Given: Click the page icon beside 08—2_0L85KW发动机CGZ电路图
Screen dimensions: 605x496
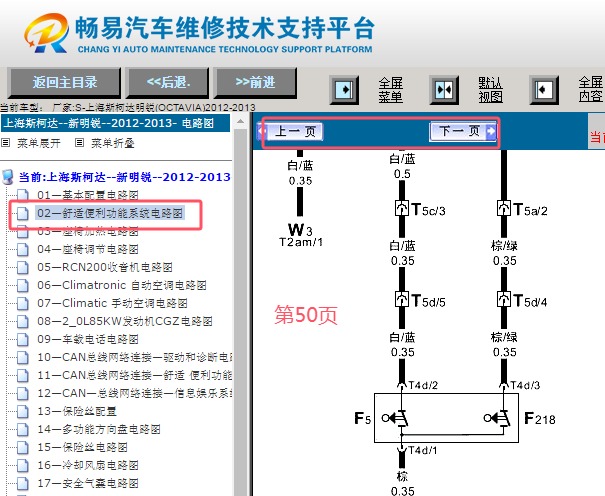Looking at the screenshot, I should (23, 321).
